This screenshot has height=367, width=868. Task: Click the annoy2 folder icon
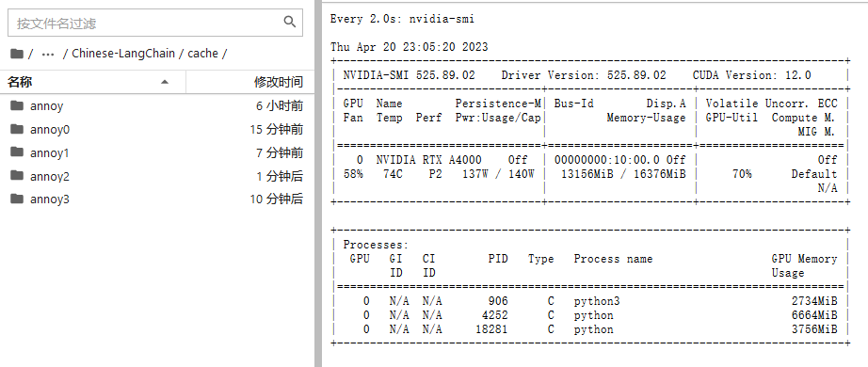click(x=17, y=175)
